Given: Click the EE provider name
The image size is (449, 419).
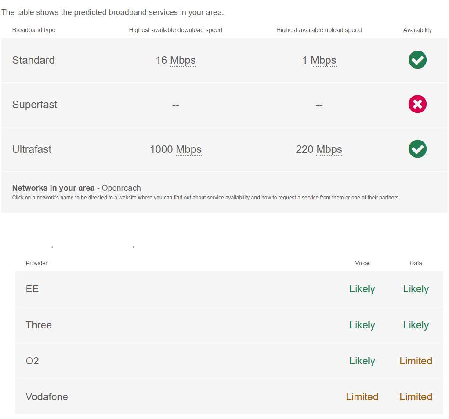Looking at the screenshot, I should [x=32, y=289].
